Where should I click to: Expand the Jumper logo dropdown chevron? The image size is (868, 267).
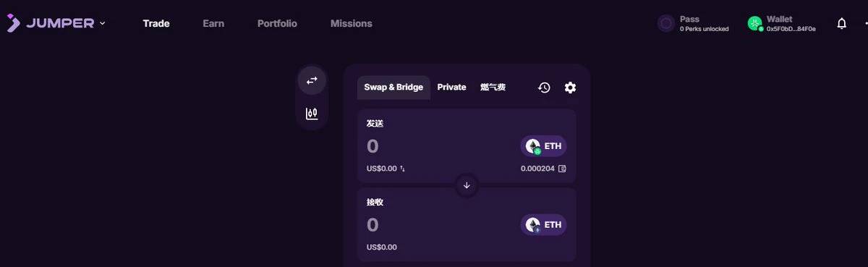tap(102, 23)
